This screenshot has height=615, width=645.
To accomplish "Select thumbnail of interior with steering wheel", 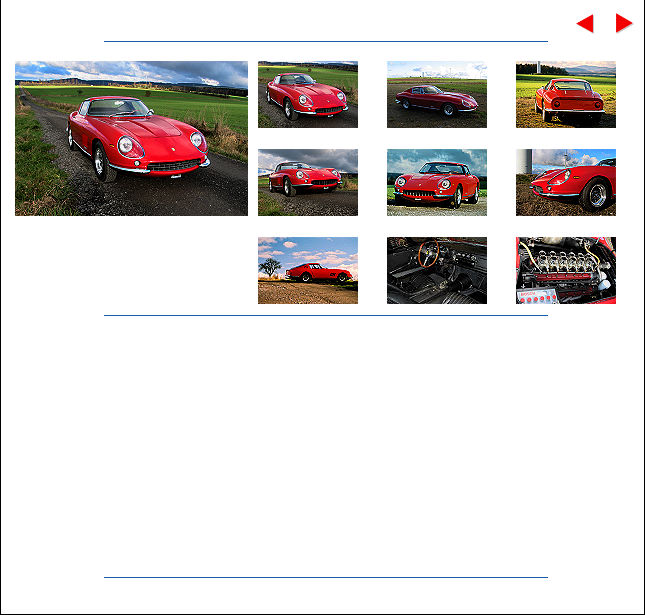I will 437,270.
